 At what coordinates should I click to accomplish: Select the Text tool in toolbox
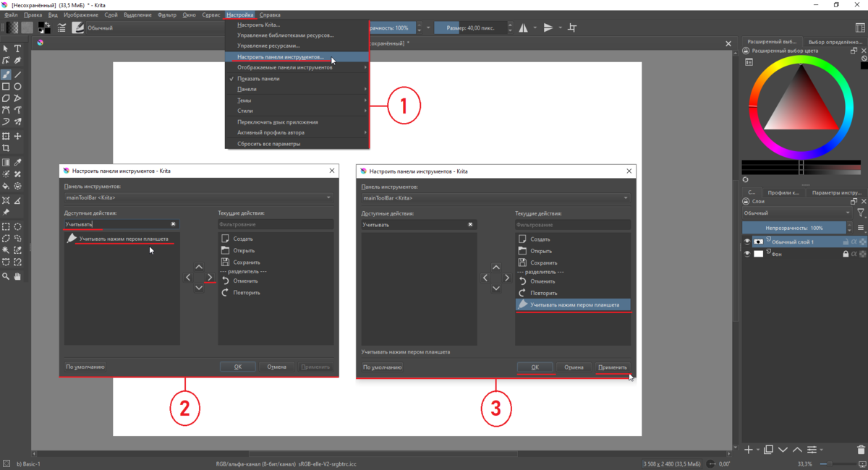click(17, 48)
